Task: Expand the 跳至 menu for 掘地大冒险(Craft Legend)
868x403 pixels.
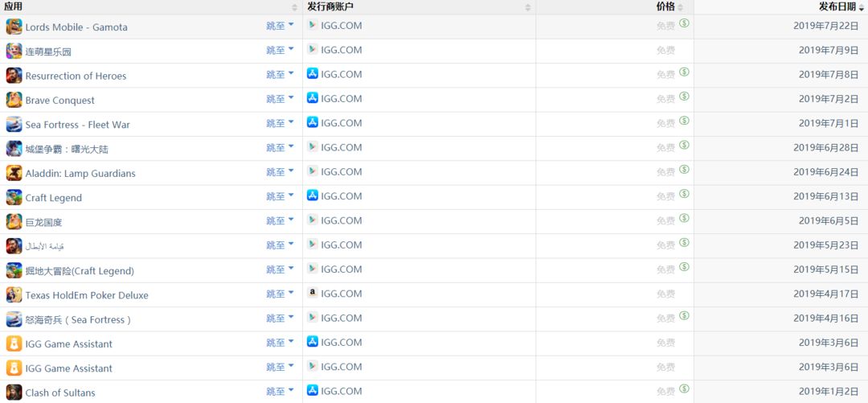Action: tap(280, 270)
